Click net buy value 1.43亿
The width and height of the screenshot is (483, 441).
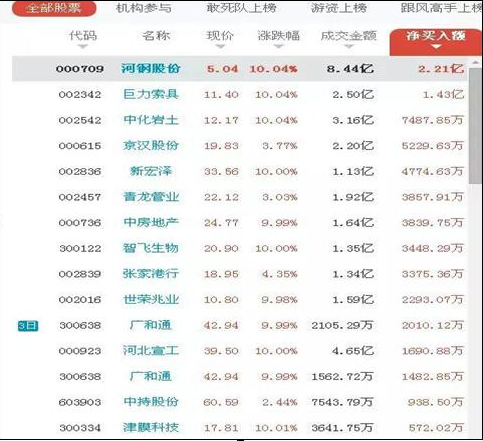[x=443, y=95]
